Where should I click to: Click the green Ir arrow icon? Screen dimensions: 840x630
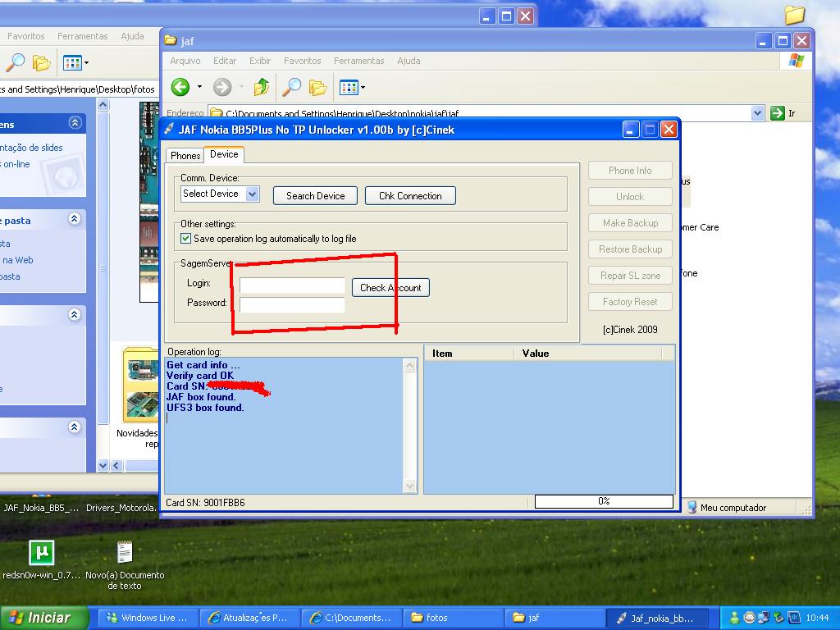pos(778,113)
